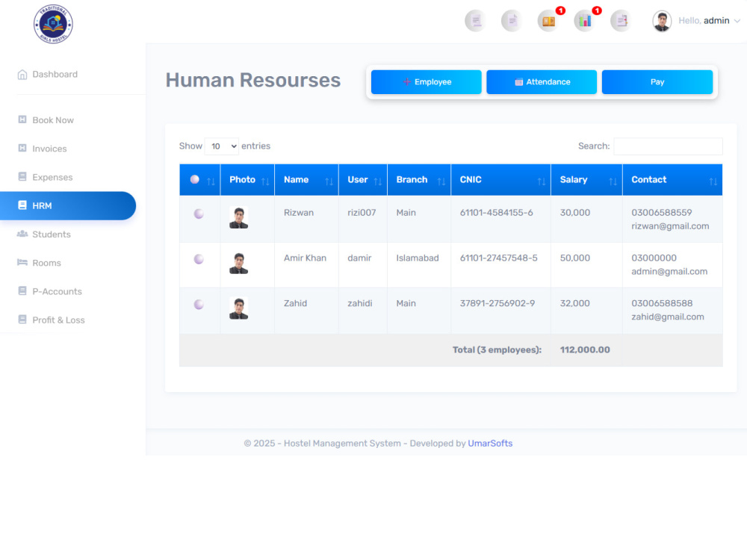This screenshot has height=560, width=747.
Task: Sort the table by CNIC column
Action: [500, 180]
